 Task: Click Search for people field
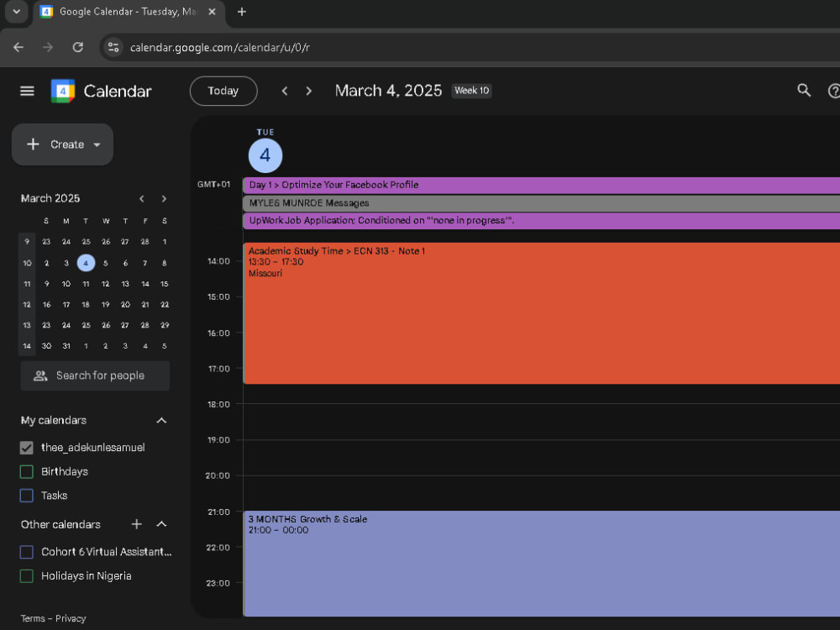96,375
